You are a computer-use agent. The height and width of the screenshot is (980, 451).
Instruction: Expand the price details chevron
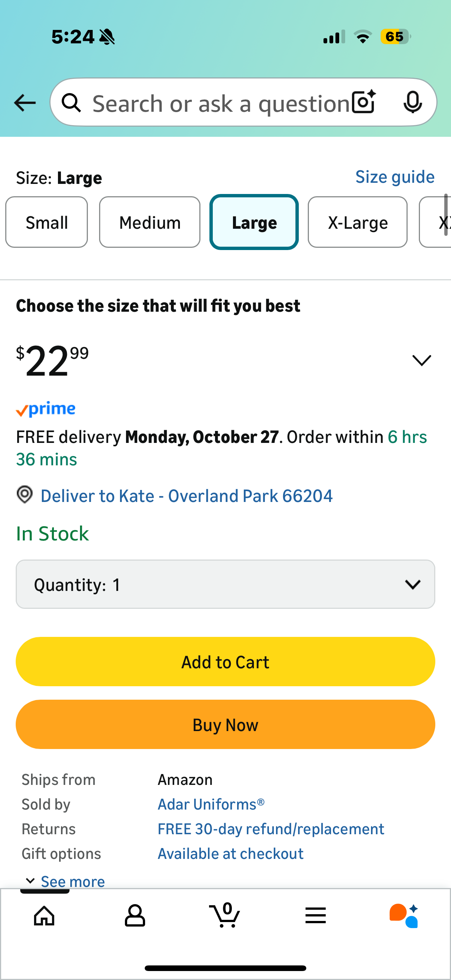click(421, 360)
